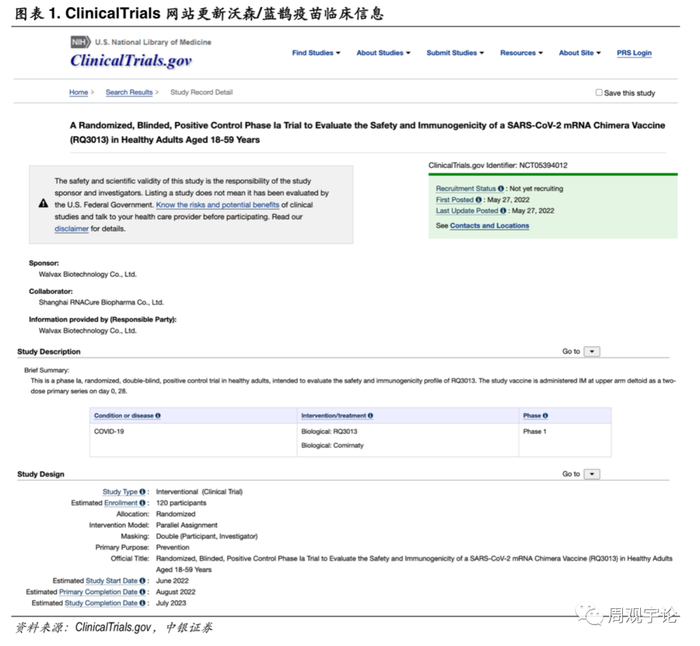700x646 pixels.
Task: Click Biological: Comirnaty table cell
Action: coord(332,445)
